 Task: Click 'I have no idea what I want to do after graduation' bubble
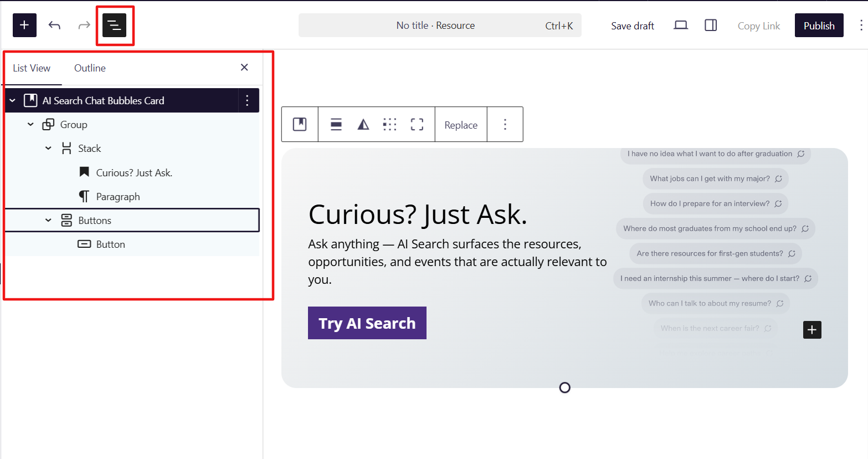pyautogui.click(x=716, y=154)
